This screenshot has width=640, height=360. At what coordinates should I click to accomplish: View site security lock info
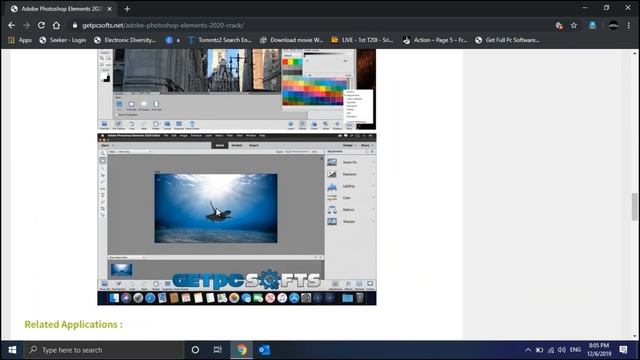click(x=75, y=25)
